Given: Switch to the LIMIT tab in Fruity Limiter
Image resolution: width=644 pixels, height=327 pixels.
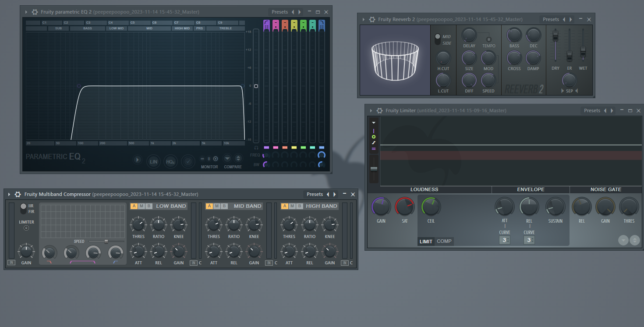Looking at the screenshot, I should click(426, 241).
